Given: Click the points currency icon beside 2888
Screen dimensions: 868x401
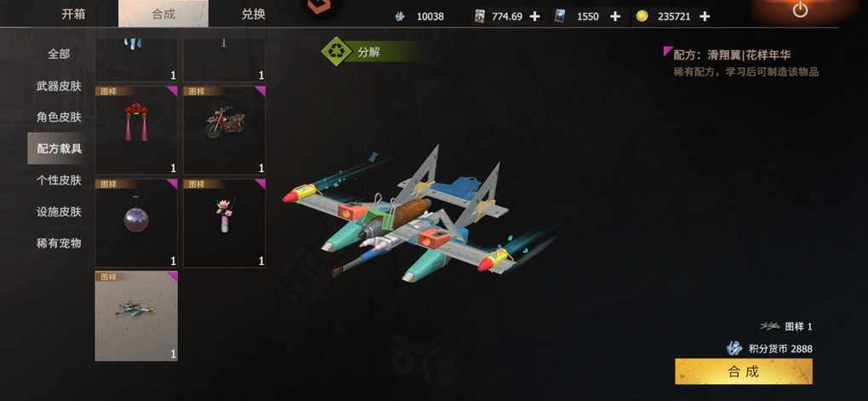Looking at the screenshot, I should coord(734,348).
